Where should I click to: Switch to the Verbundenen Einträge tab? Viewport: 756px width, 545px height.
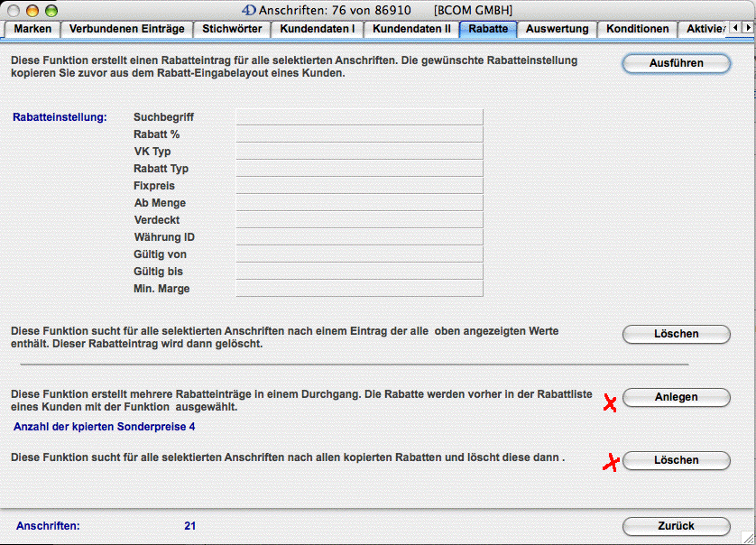126,29
